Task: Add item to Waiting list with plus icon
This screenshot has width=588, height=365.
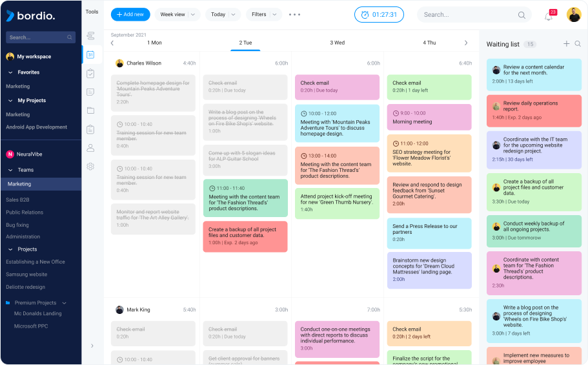Action: click(566, 44)
